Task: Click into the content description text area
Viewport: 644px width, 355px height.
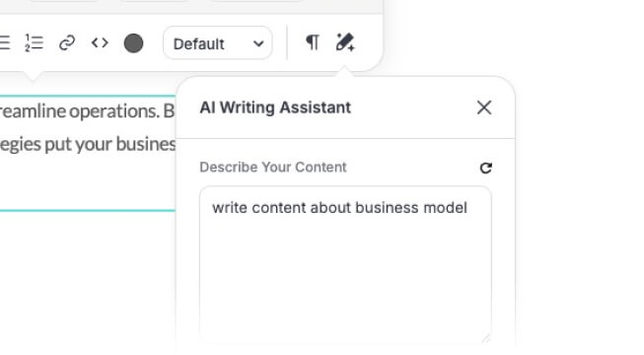Action: [x=345, y=264]
